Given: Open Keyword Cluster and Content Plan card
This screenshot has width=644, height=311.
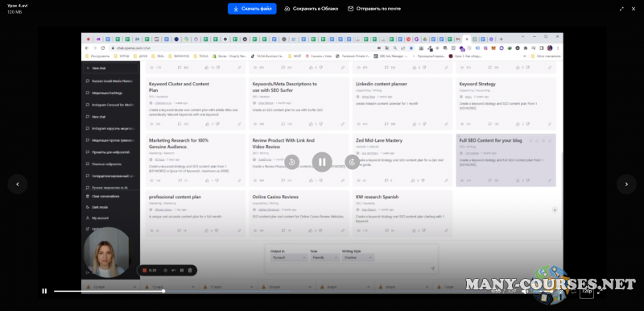Looking at the screenshot, I should pyautogui.click(x=196, y=103).
